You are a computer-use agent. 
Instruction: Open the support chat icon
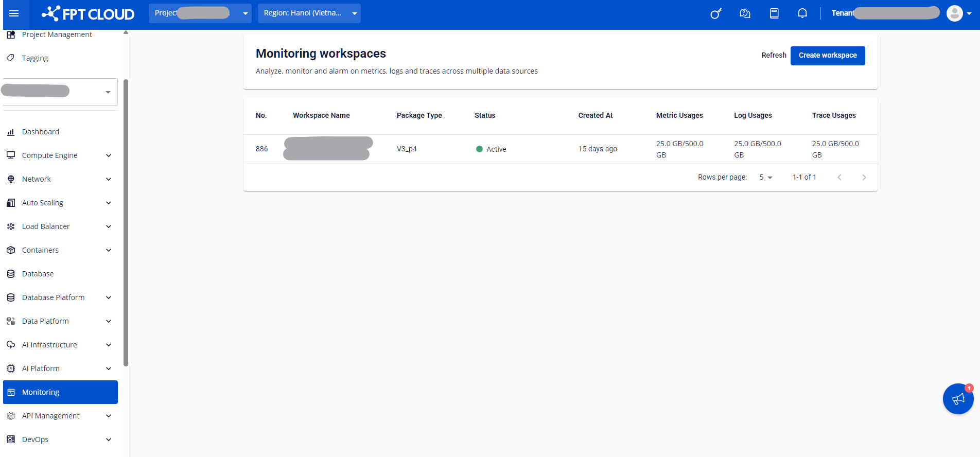coord(745,13)
